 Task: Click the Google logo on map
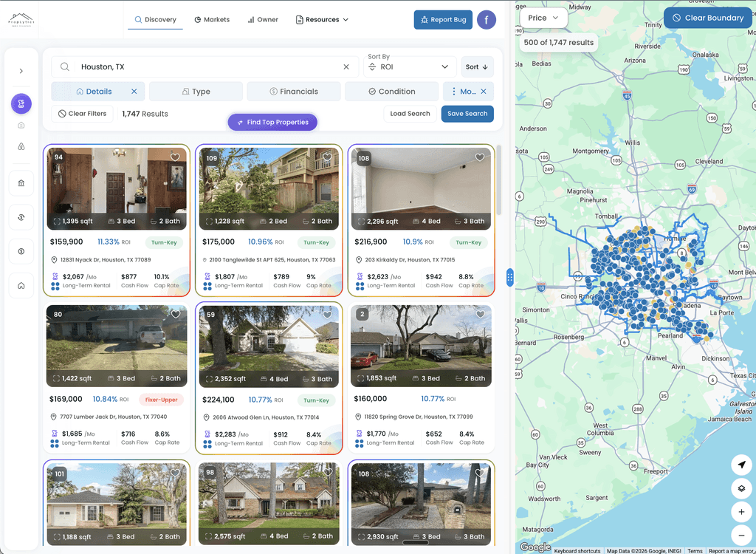point(535,547)
